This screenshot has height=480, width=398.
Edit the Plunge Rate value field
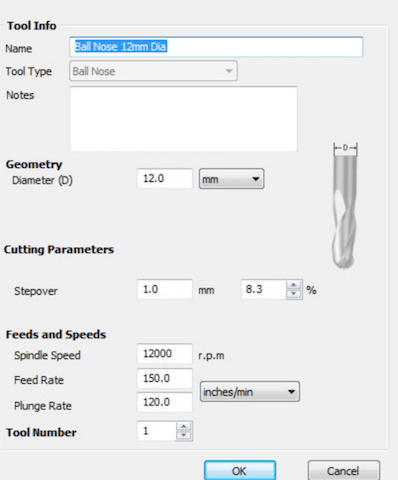[165, 402]
